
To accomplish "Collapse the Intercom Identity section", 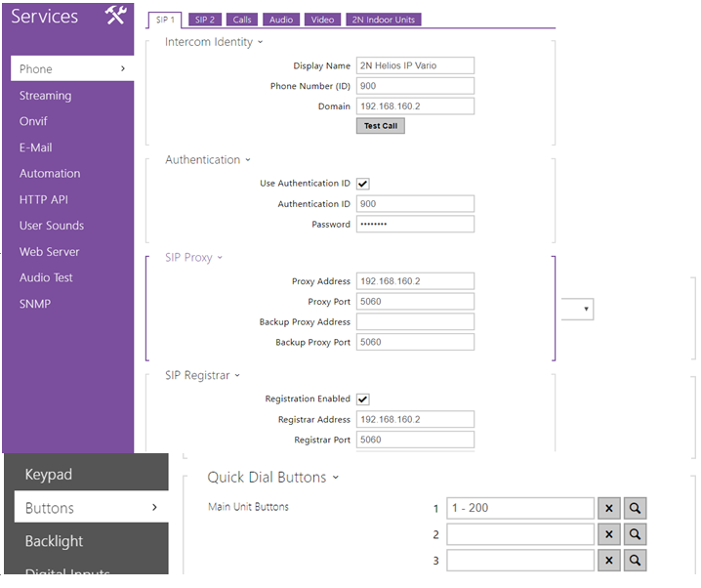I will [213, 42].
